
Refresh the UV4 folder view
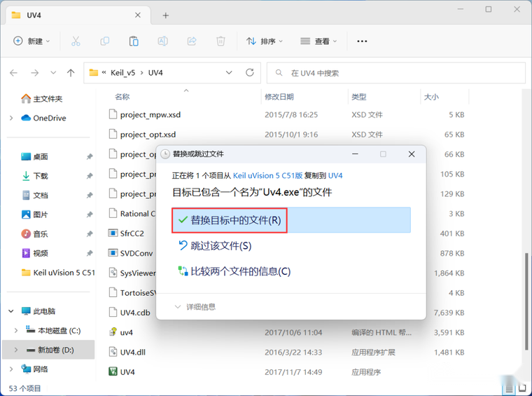pos(250,73)
